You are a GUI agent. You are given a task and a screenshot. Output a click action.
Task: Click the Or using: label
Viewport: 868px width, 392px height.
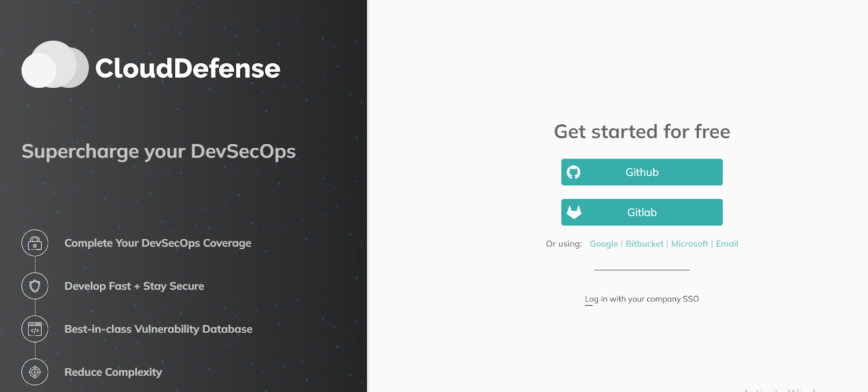564,244
